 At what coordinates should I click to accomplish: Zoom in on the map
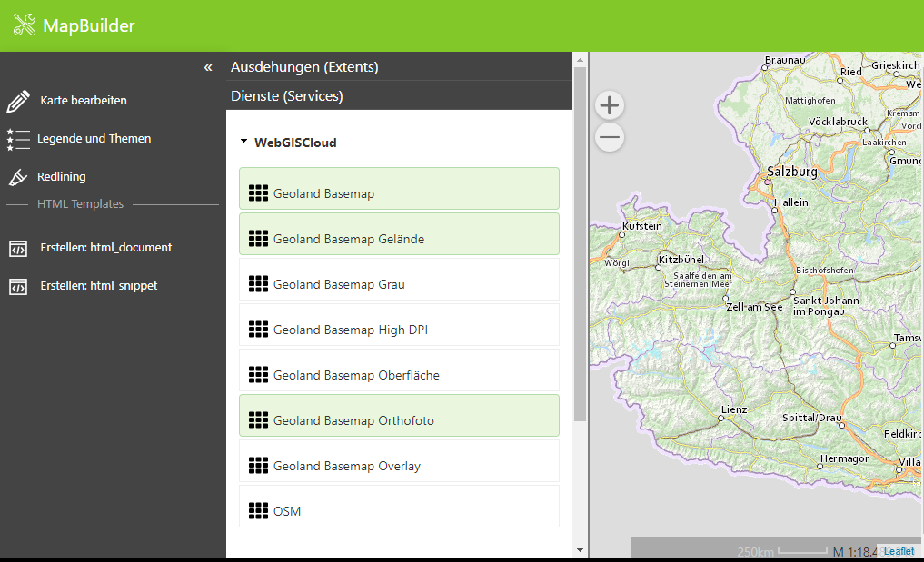(610, 105)
